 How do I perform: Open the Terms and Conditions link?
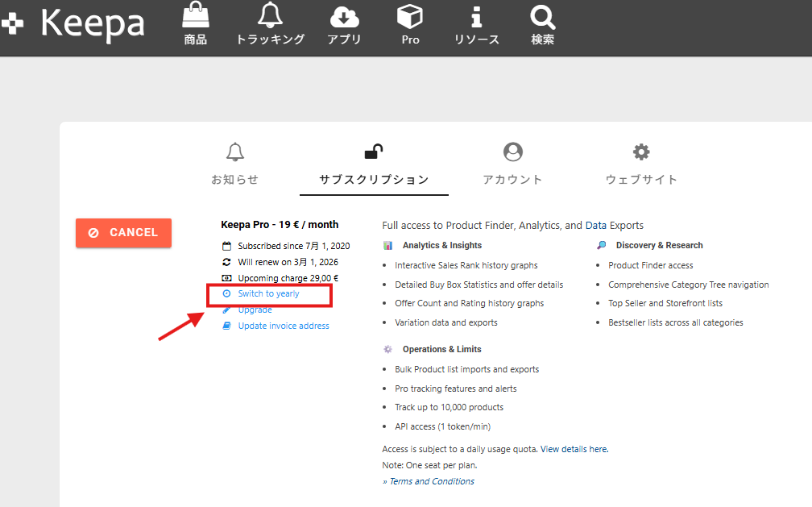(431, 482)
